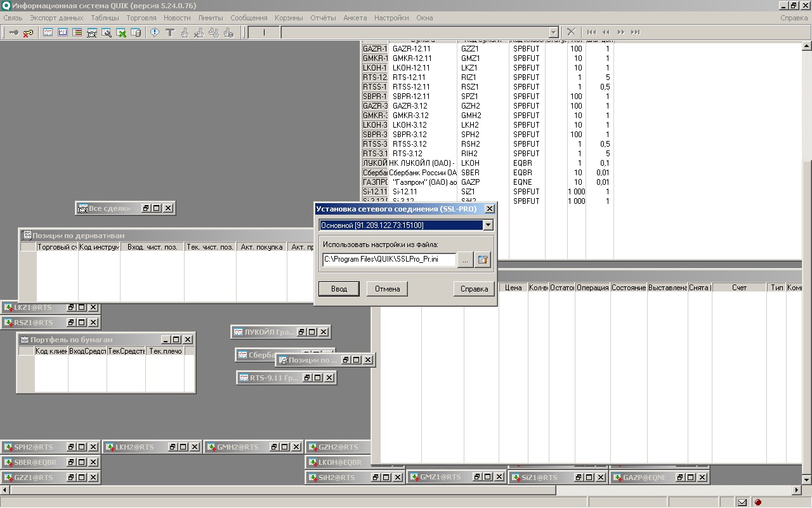This screenshot has height=508, width=812.
Task: Click the horizontal scrollbar at window bottom
Action: point(279,490)
